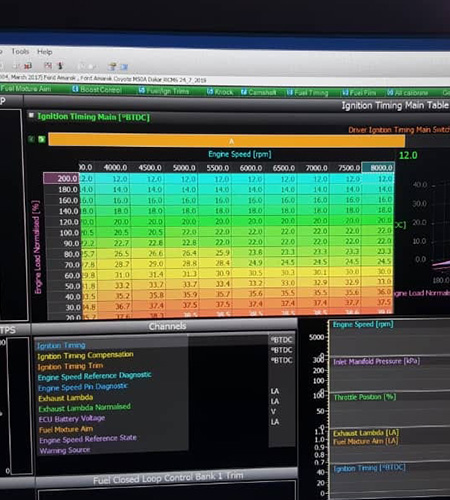Open the Help menu

44,52
